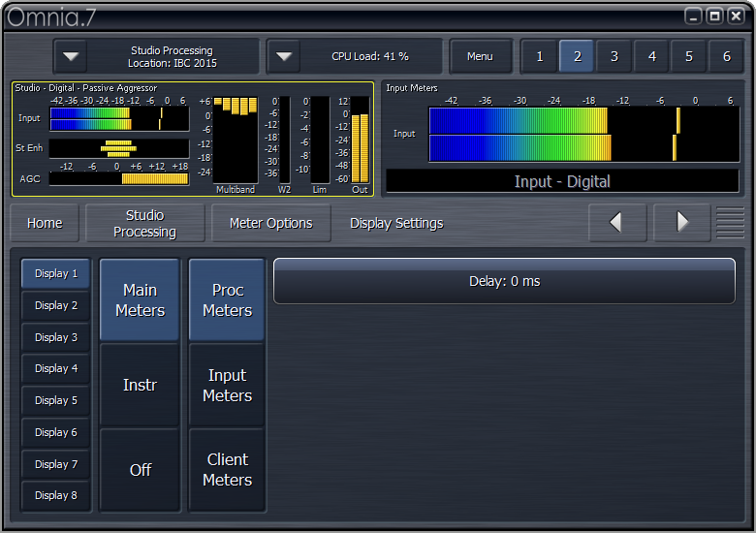This screenshot has width=756, height=533.
Task: Click the Input - Digital label bar
Action: 562,181
